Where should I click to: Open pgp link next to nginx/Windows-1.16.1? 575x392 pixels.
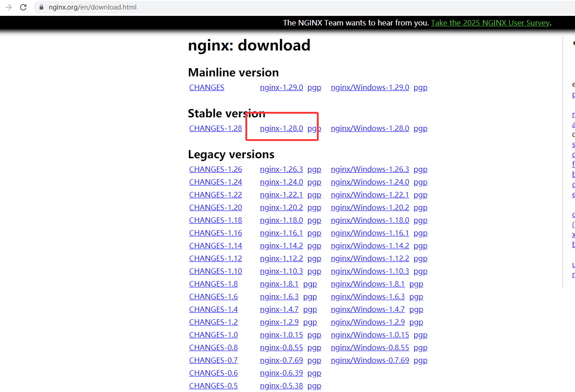pyautogui.click(x=421, y=233)
